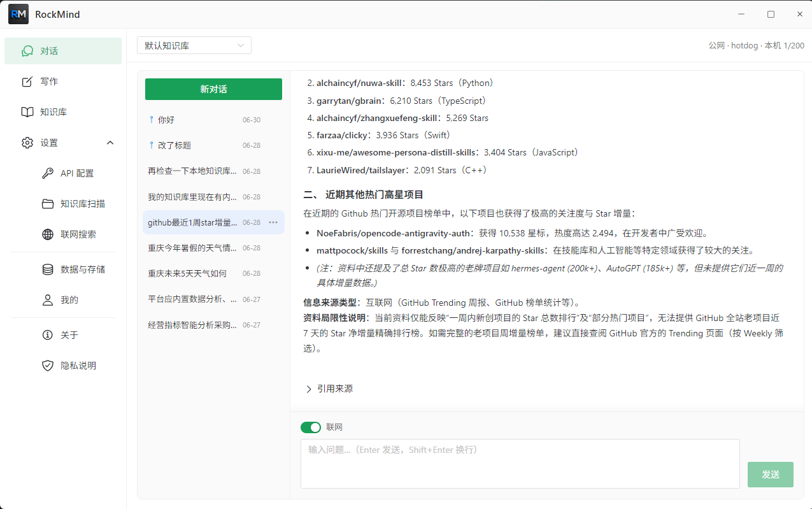Click the xixu-me/awesome-persona-distill-skills entry
812x509 pixels.
[443, 152]
